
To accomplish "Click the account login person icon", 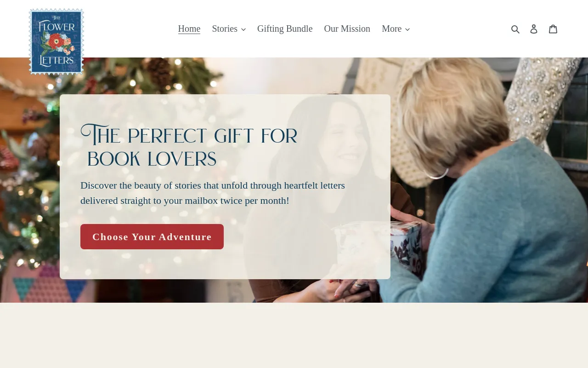I will (534, 29).
